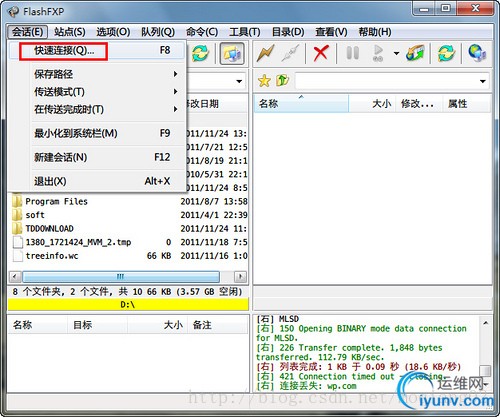The image size is (500, 417).
Task: Open the 队列(Q) menu
Action: pyautogui.click(x=158, y=32)
